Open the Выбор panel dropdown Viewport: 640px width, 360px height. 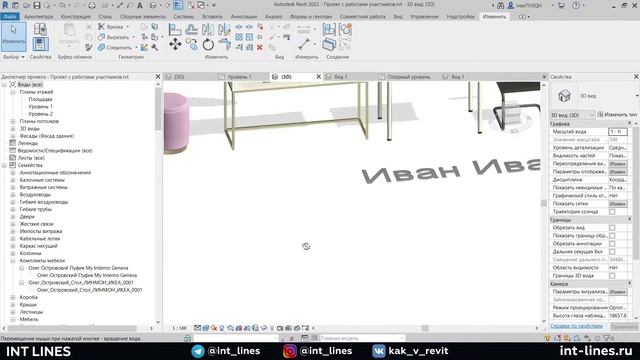[x=14, y=57]
